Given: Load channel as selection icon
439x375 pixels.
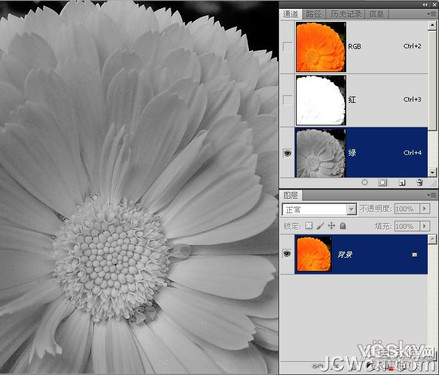Looking at the screenshot, I should pyautogui.click(x=365, y=182).
